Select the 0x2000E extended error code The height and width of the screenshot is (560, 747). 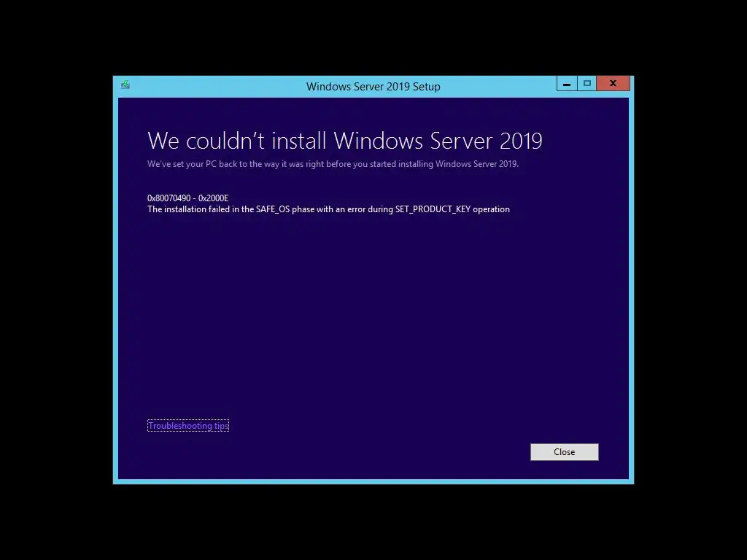(214, 198)
